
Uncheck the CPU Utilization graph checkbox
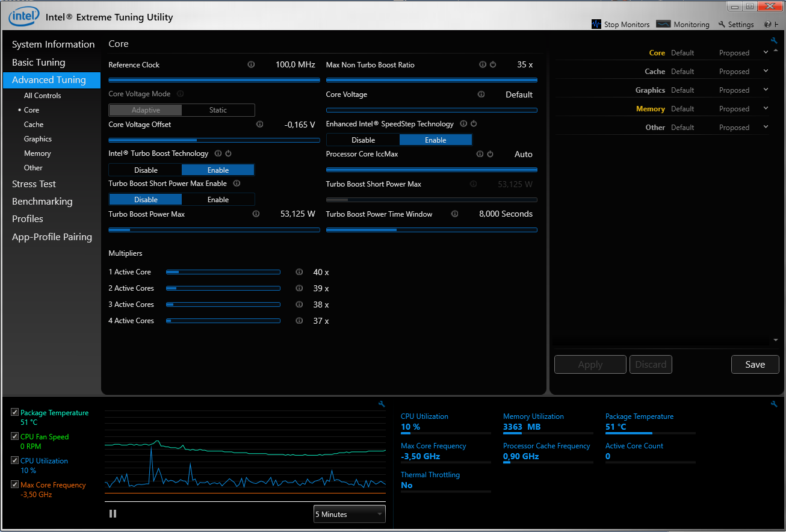(x=15, y=461)
